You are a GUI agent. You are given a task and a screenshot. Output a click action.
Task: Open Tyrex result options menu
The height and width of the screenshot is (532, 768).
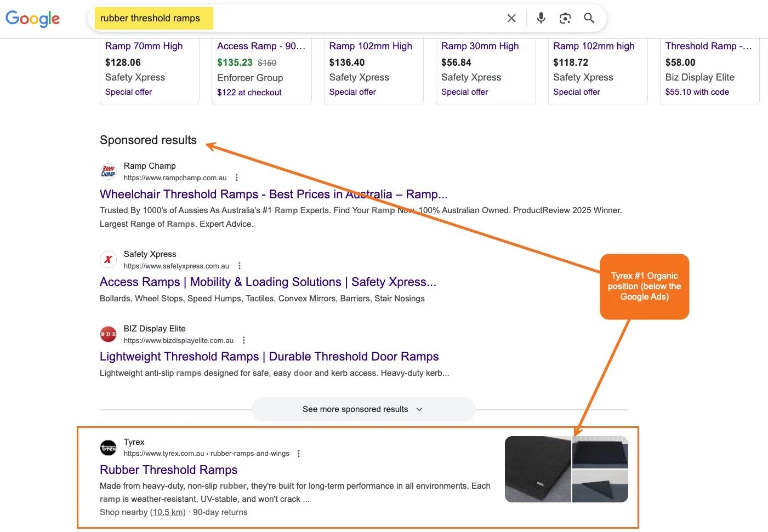pos(299,454)
